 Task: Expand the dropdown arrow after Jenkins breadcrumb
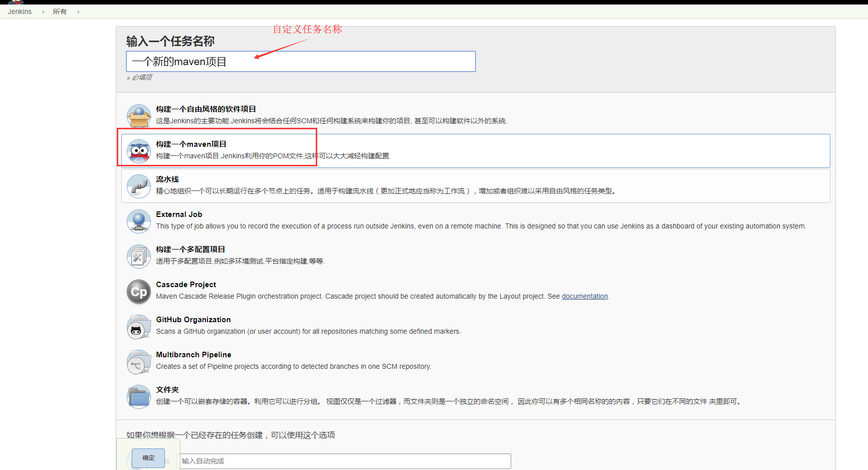(43, 12)
